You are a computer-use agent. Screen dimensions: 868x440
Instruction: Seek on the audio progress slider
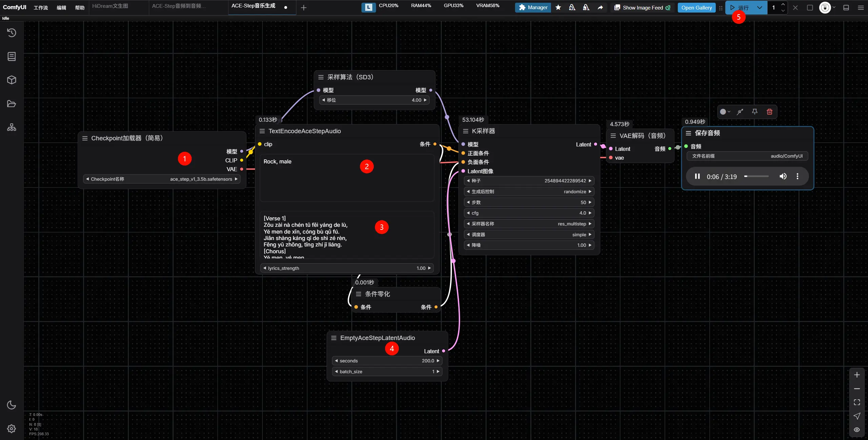pyautogui.click(x=756, y=176)
